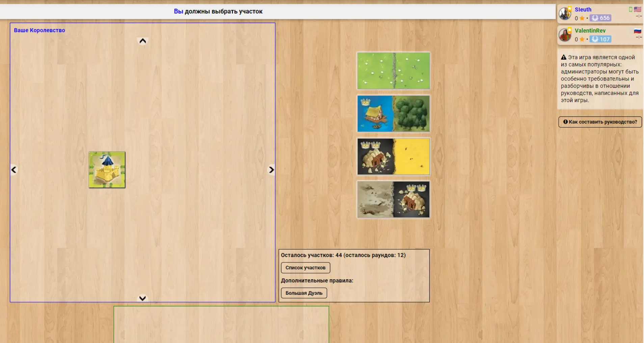Choose the green meadow domino
The height and width of the screenshot is (343, 644).
(393, 71)
